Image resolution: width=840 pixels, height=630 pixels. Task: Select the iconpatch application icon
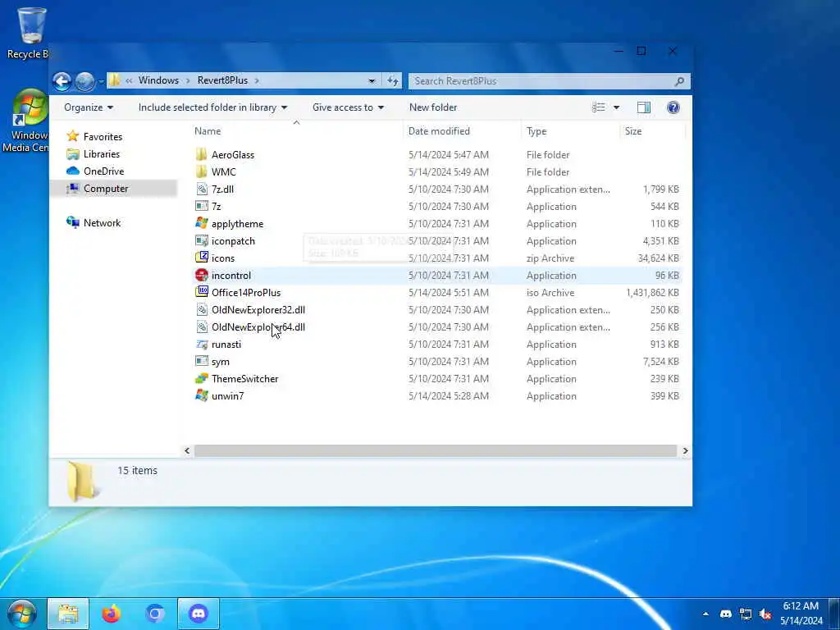[x=202, y=241]
